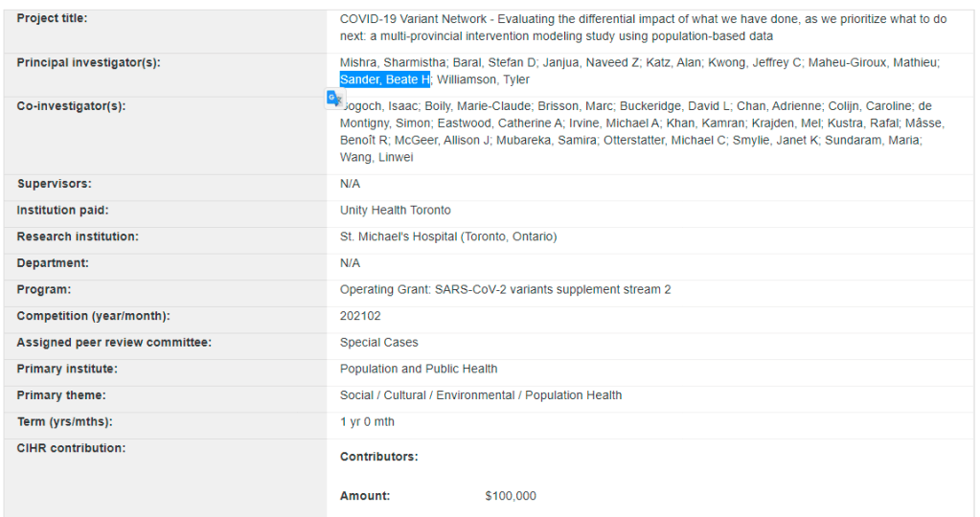Click the Population and Public Health value

coord(419,369)
